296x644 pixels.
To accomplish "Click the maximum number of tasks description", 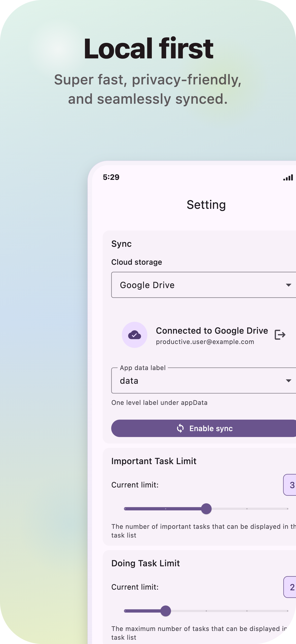I will coord(199,633).
